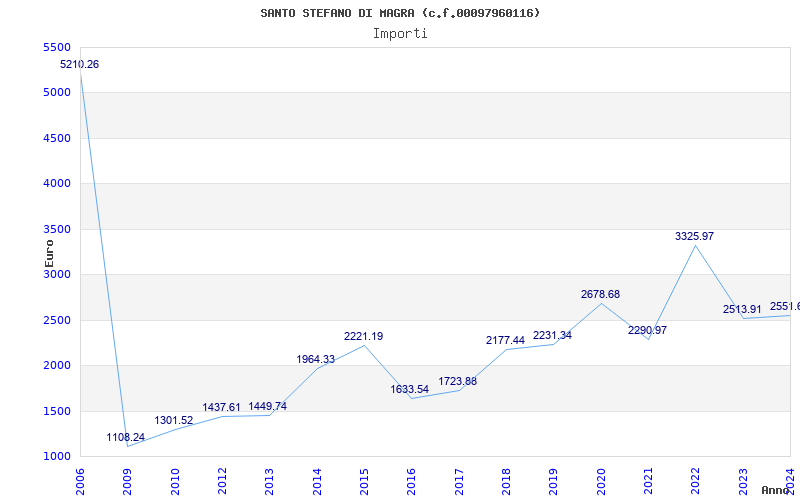Click the 2221.19 data label
Viewport: 800px width, 500px height.
tap(363, 336)
